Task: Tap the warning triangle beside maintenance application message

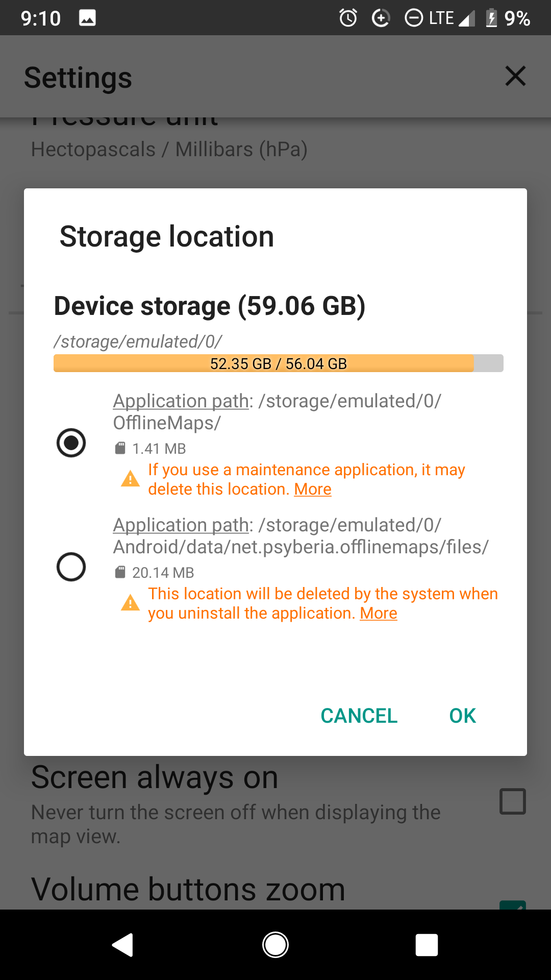Action: 130,479
